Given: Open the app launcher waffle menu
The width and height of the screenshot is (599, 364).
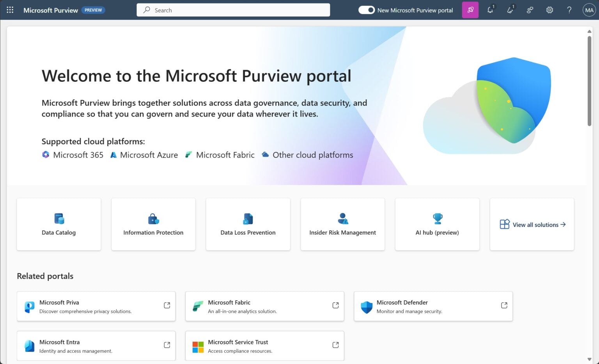Looking at the screenshot, I should point(10,10).
